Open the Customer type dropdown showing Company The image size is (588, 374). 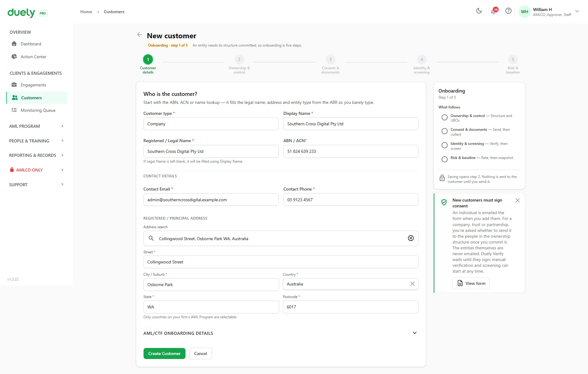(211, 124)
